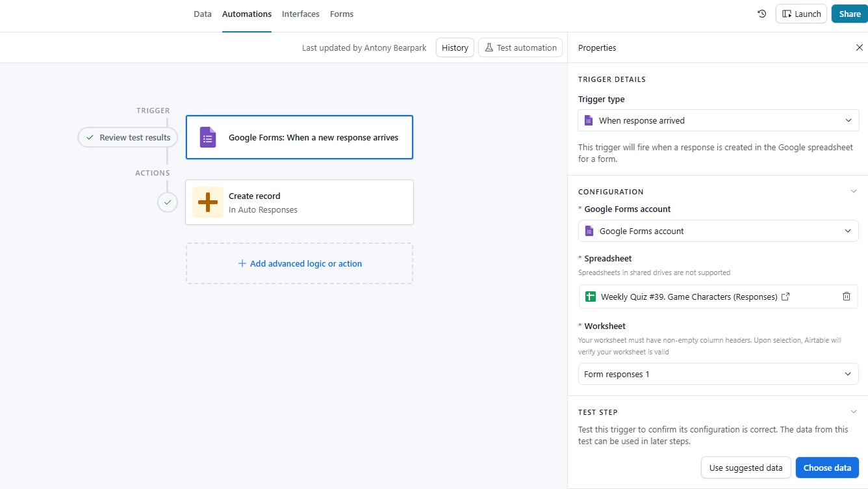The height and width of the screenshot is (489, 868).
Task: Open the base history clock icon
Action: pyautogui.click(x=762, y=14)
